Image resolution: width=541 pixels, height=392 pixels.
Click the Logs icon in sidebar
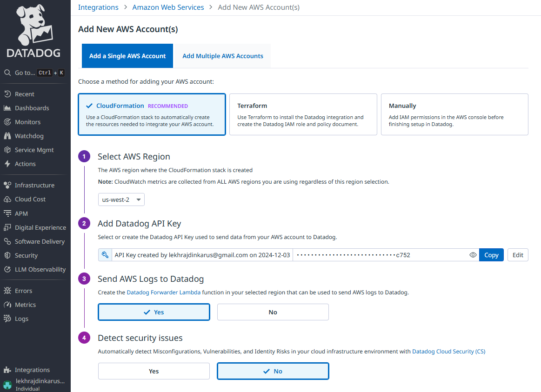pos(7,319)
